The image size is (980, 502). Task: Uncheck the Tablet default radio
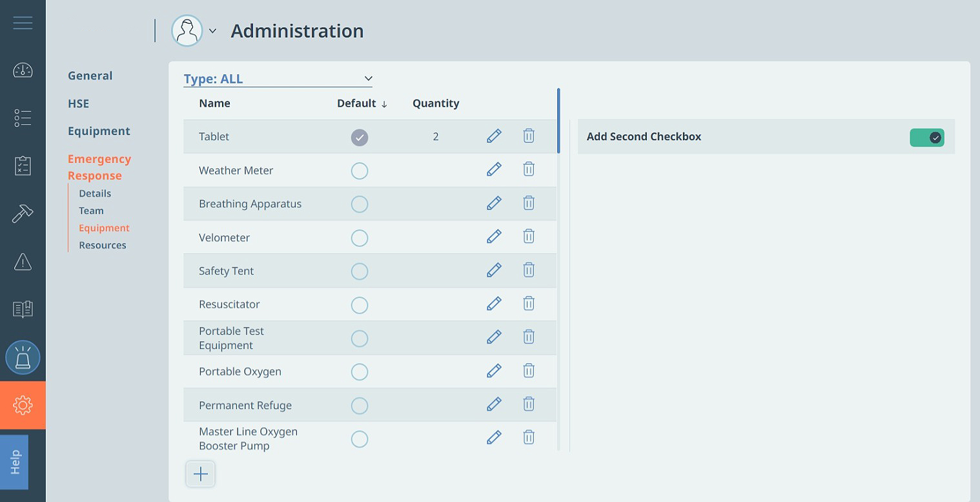(x=360, y=137)
